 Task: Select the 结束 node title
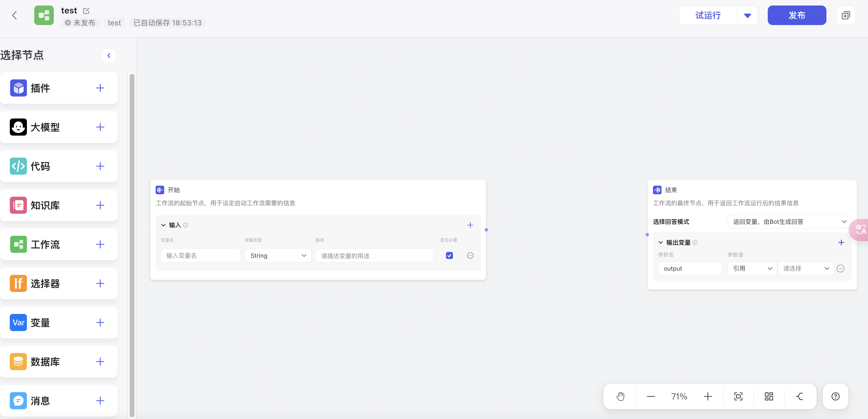[671, 190]
